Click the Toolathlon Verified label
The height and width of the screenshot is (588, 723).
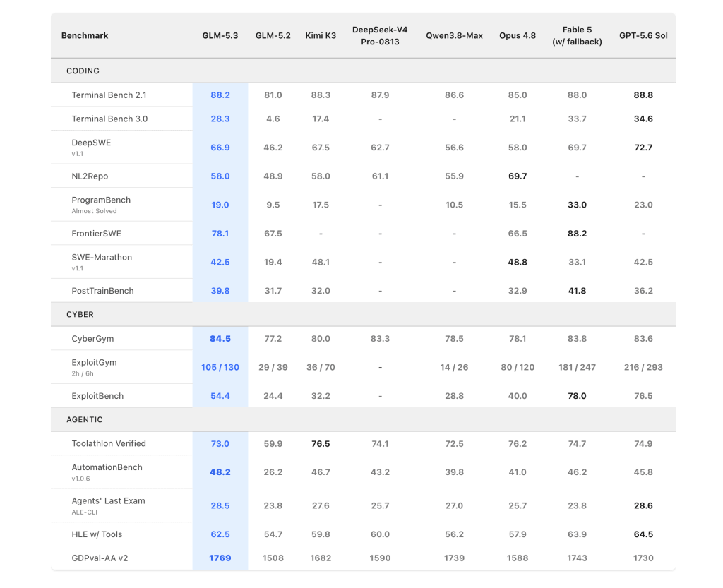pos(109,443)
